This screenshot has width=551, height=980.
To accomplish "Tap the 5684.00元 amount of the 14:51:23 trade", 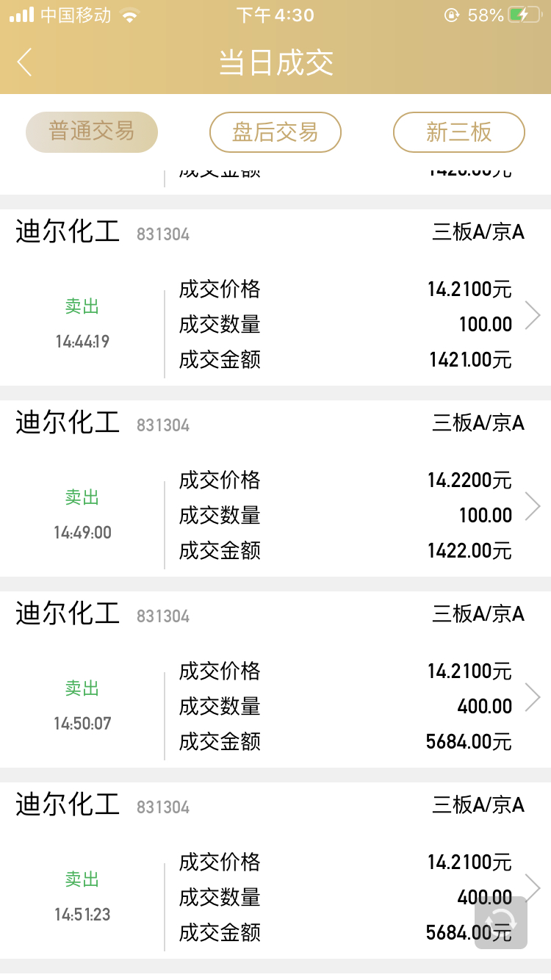I will click(x=469, y=933).
